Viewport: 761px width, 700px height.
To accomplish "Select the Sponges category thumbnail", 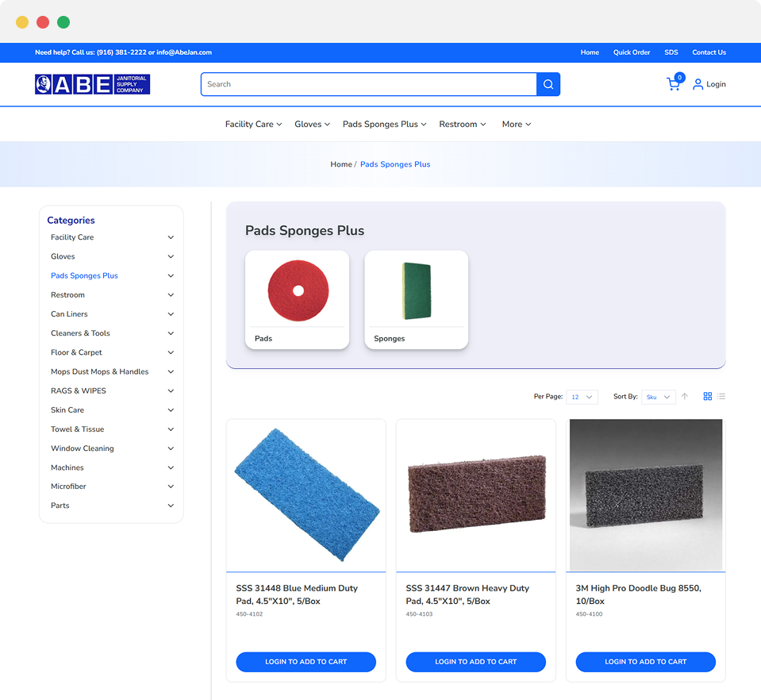I will pos(416,299).
